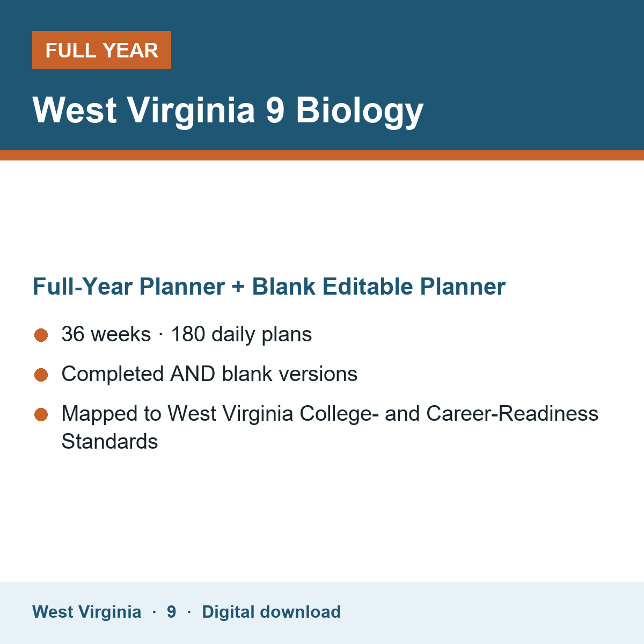This screenshot has width=644, height=644.
Task: Click the bullet beside Completed AND blank
Action: [41, 375]
